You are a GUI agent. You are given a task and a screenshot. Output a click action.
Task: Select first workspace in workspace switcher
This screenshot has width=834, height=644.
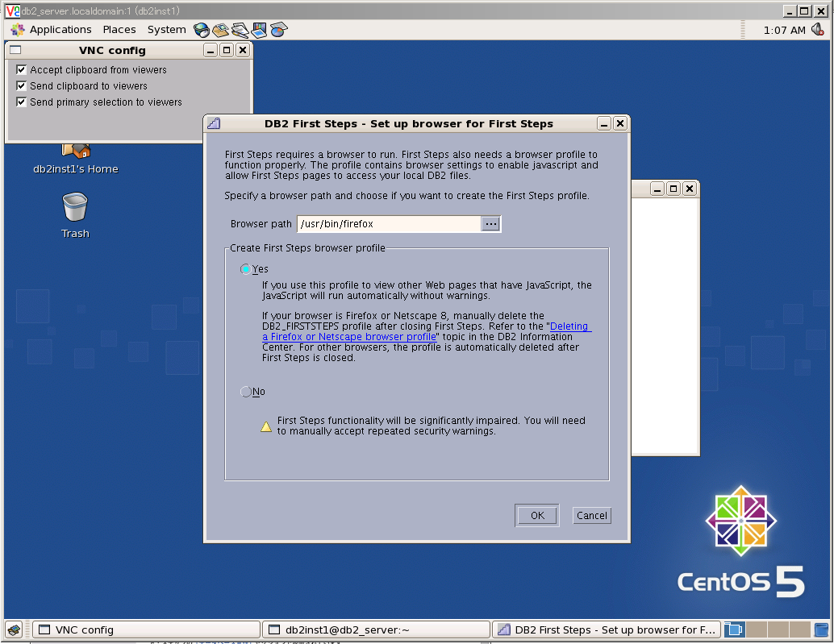pyautogui.click(x=734, y=629)
